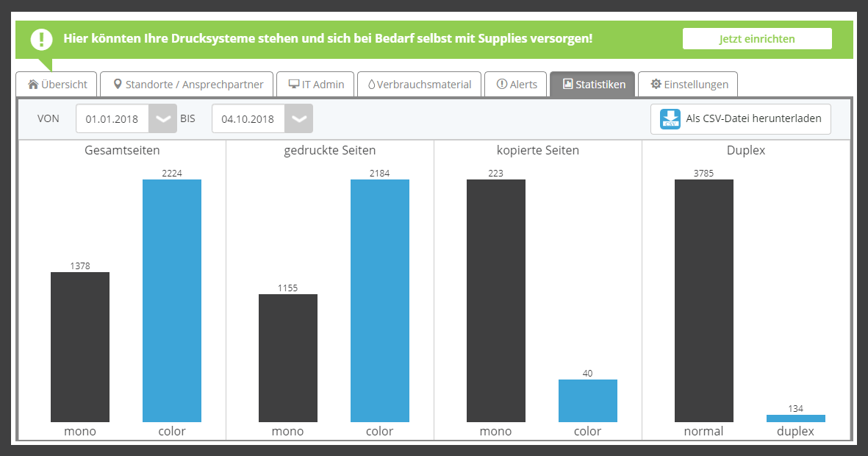Click the small Duplex duplex bar
This screenshot has height=456, width=868.
(796, 418)
